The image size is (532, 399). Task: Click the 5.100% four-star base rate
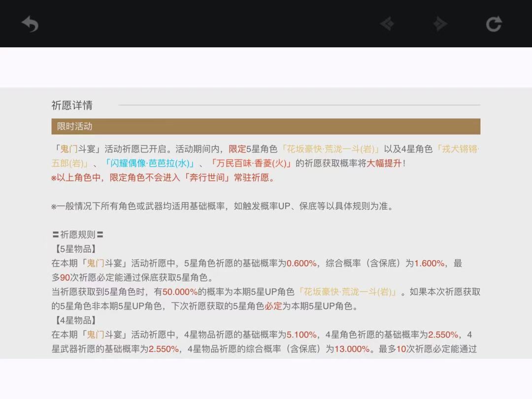pos(301,334)
